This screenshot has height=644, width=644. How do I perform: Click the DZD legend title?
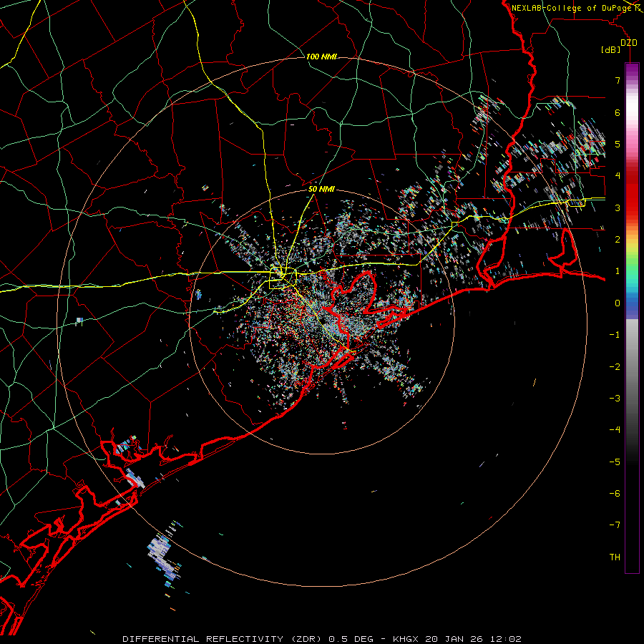629,43
